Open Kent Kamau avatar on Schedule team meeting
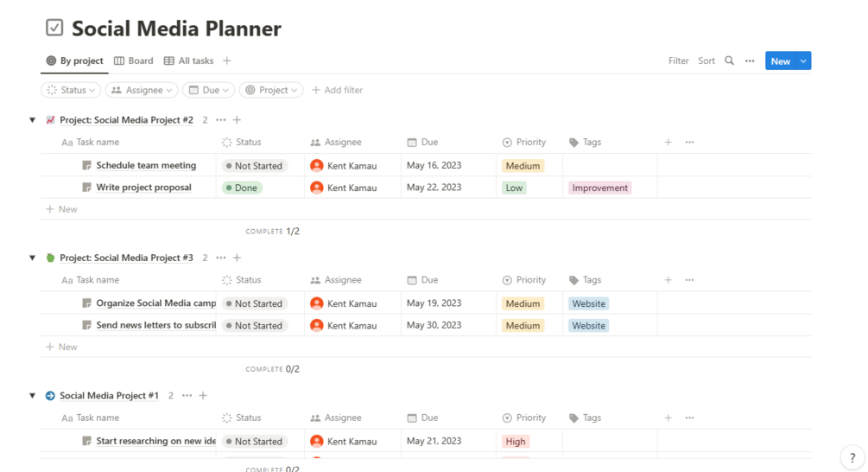The width and height of the screenshot is (868, 472). click(317, 165)
